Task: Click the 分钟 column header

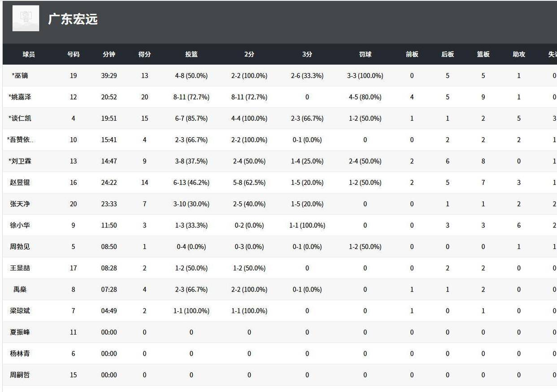Action: pos(109,54)
